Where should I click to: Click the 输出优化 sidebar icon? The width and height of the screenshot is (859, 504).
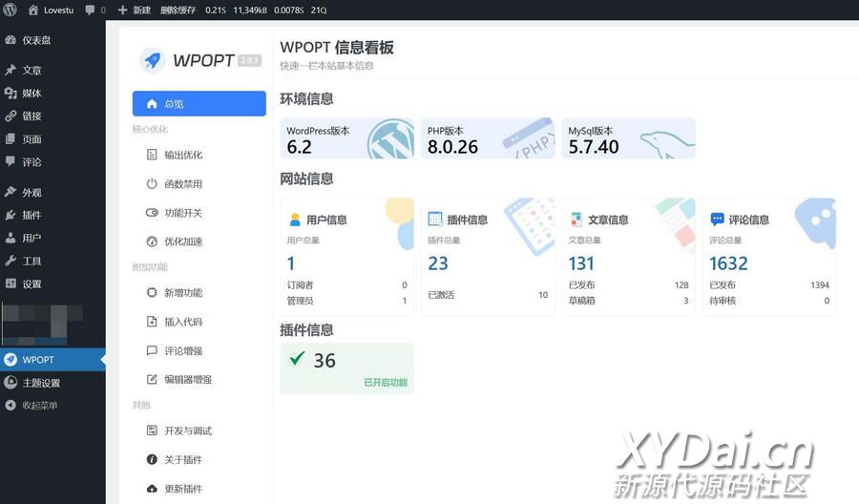[x=152, y=155]
